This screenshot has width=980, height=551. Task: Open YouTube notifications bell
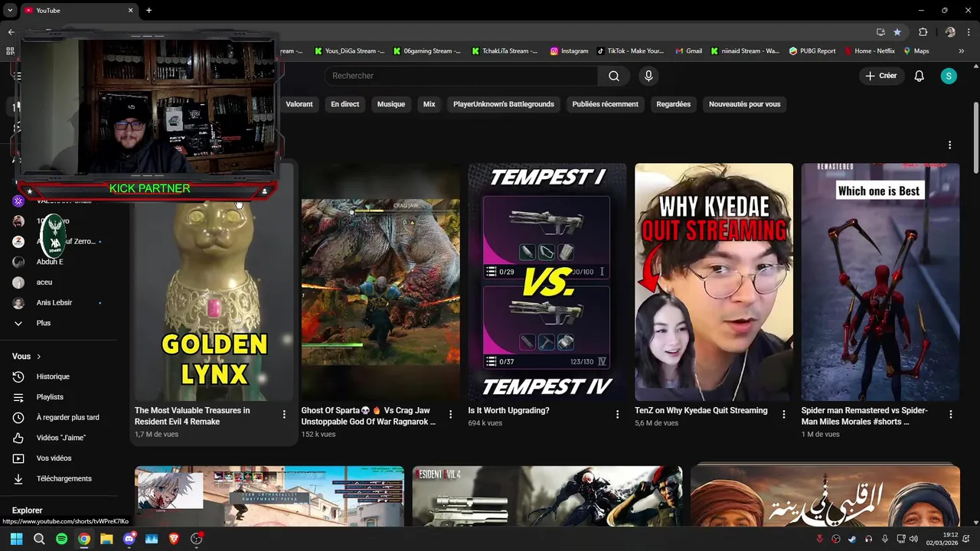coord(920,76)
